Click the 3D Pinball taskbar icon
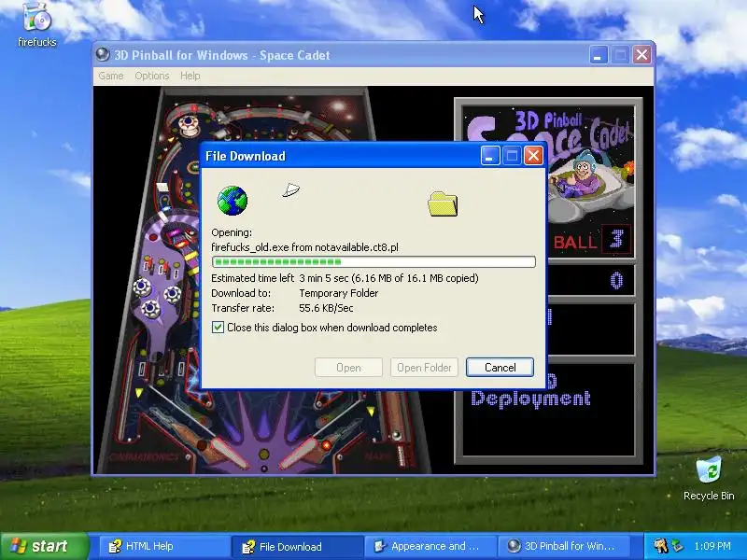 point(514,546)
